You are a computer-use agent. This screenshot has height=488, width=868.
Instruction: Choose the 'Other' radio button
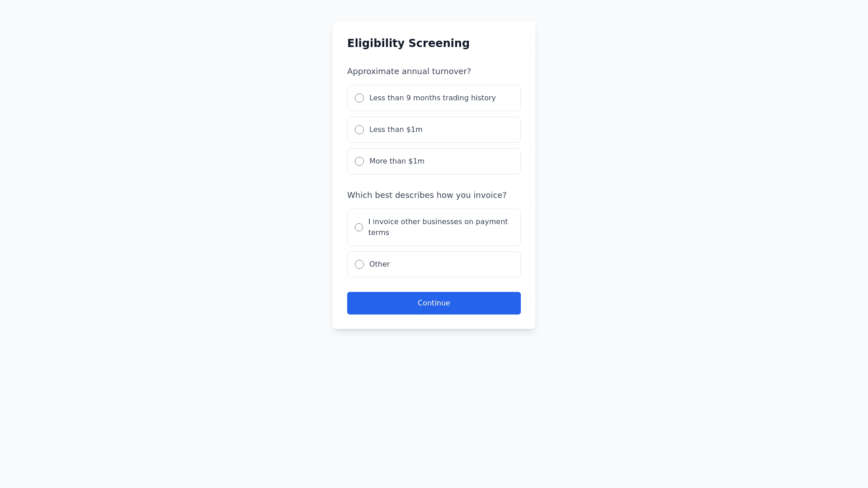click(359, 264)
